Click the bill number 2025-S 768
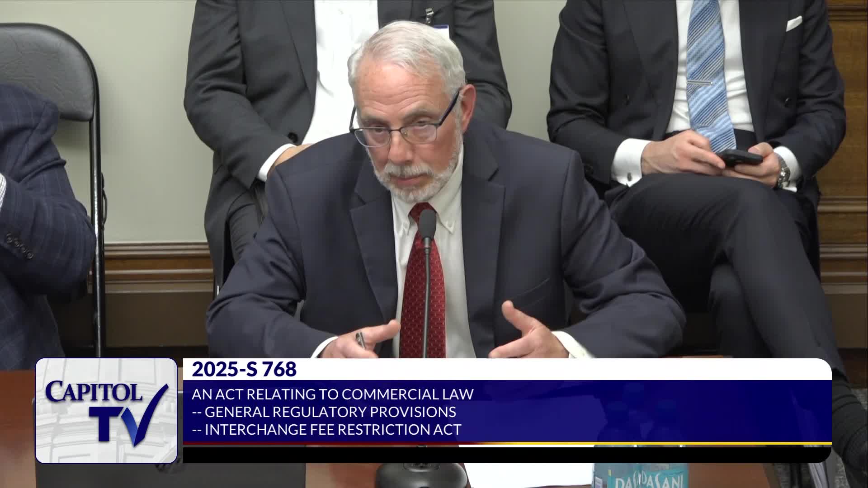Viewport: 868px width, 488px height. 244,370
